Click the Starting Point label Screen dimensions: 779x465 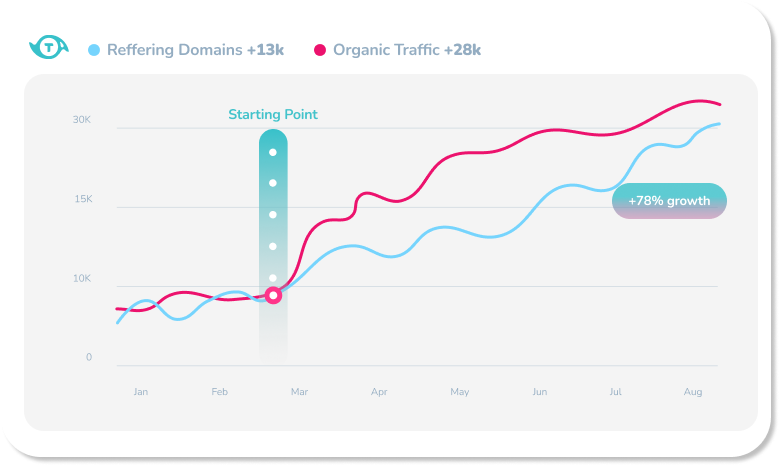point(273,114)
